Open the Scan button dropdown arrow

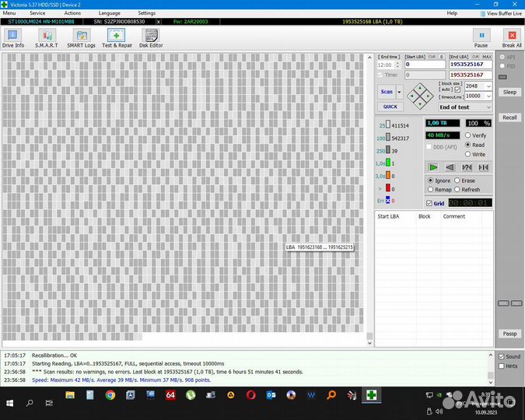[400, 92]
